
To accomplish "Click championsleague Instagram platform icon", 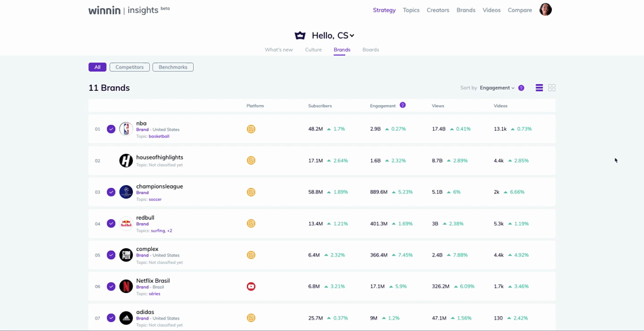I will click(251, 192).
